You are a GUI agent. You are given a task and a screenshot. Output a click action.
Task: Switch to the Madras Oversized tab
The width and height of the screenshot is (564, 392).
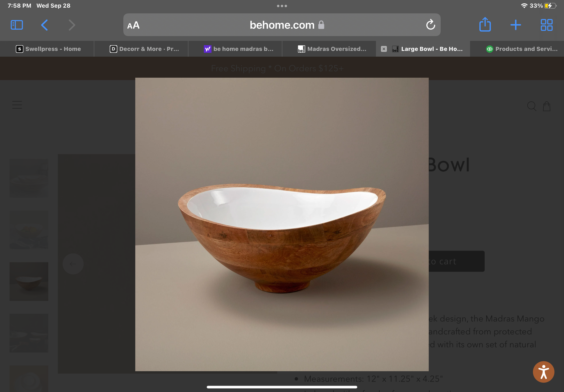pos(329,49)
